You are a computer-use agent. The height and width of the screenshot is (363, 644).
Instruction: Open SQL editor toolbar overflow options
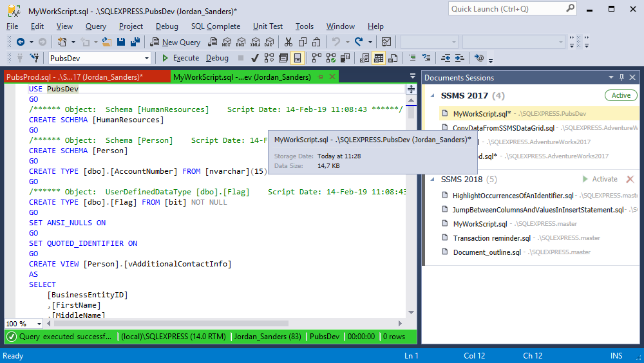click(490, 60)
